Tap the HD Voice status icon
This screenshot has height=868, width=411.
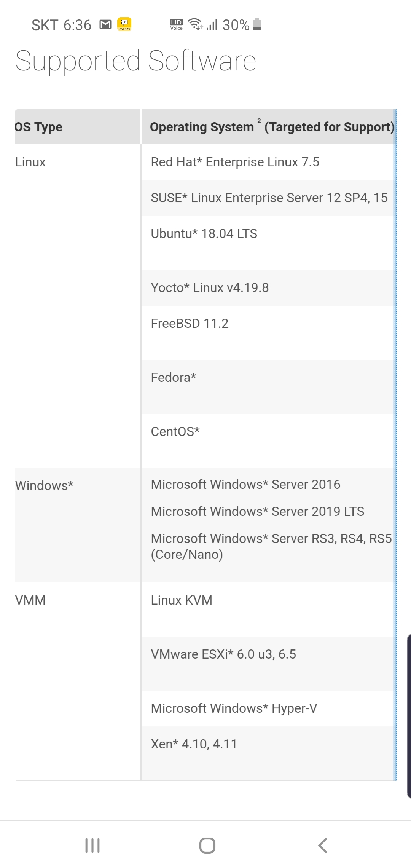click(176, 24)
